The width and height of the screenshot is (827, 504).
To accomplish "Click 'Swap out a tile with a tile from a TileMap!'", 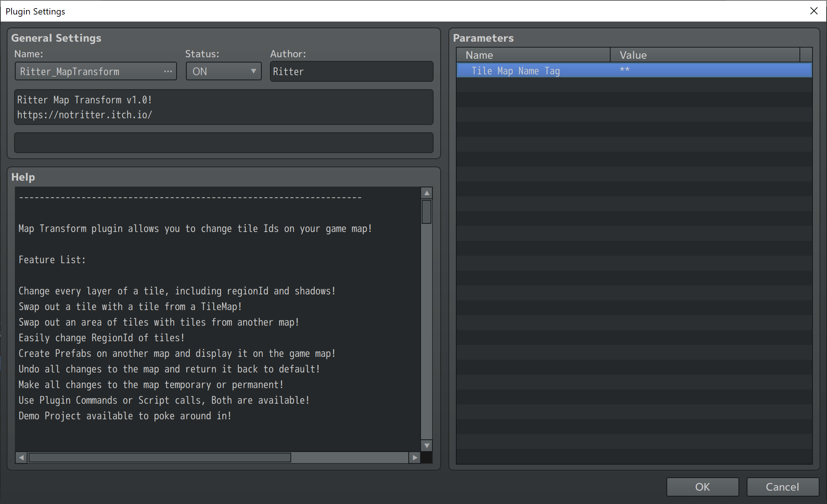I will click(x=130, y=307).
